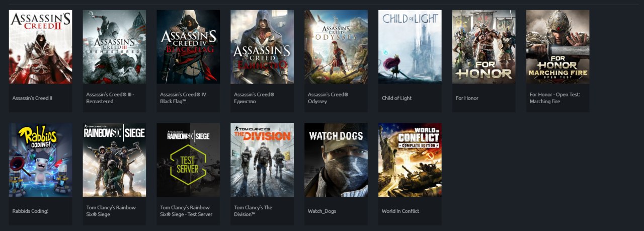This screenshot has height=231, width=644.
Task: Select World in Conflict Complete Edition cover
Action: [x=410, y=160]
